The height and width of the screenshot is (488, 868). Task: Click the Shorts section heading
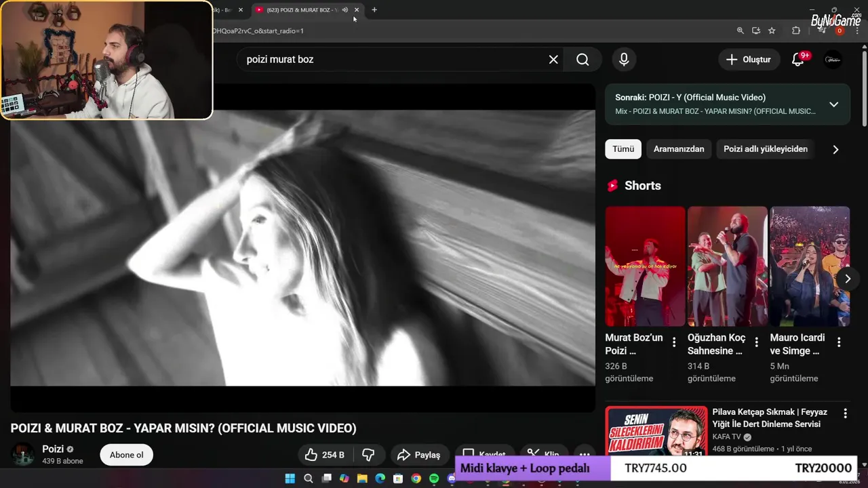(x=642, y=186)
